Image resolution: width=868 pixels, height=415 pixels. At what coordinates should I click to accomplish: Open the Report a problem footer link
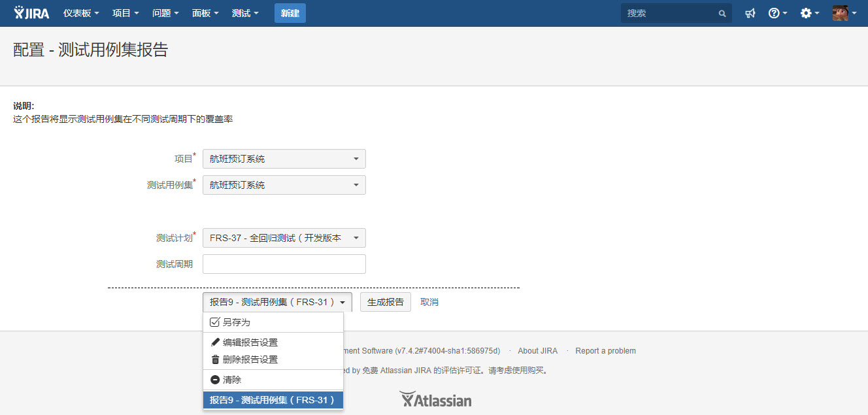tap(605, 351)
